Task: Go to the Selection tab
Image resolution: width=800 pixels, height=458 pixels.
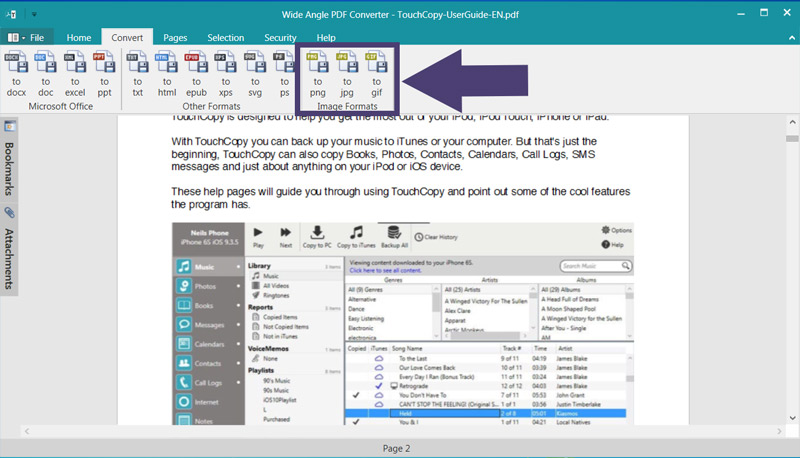Action: tap(226, 38)
